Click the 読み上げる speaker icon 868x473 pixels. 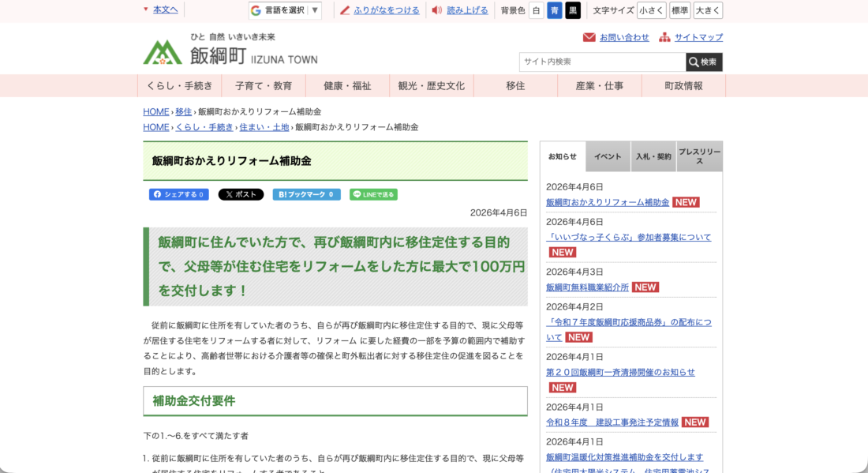click(x=437, y=10)
